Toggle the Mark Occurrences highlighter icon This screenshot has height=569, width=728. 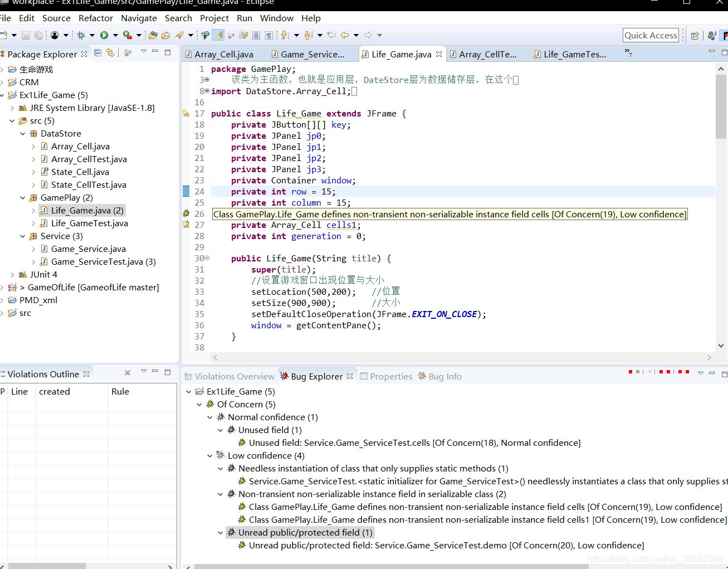(218, 35)
